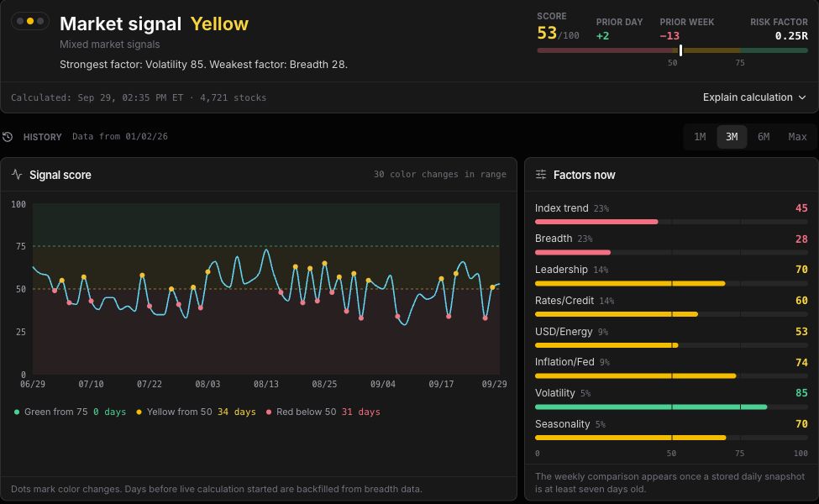819x504 pixels.
Task: Click the USD/Energy label
Action: [x=564, y=332]
